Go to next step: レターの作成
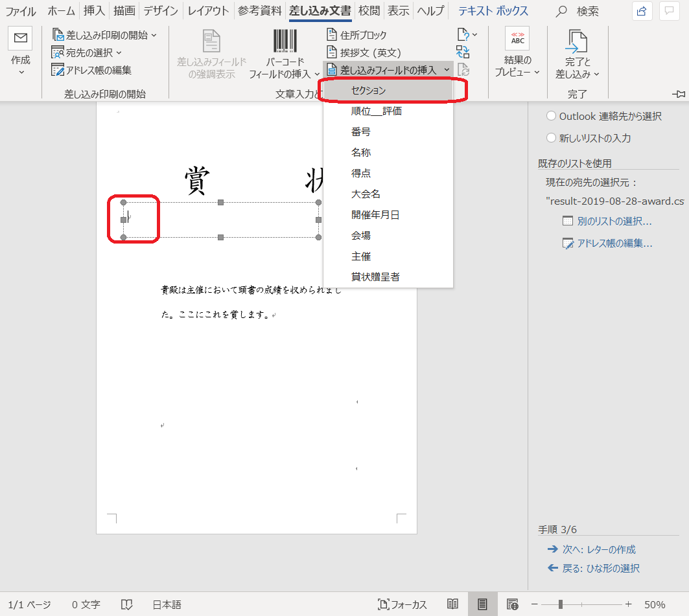Screen dimensions: 689x616 (591, 549)
